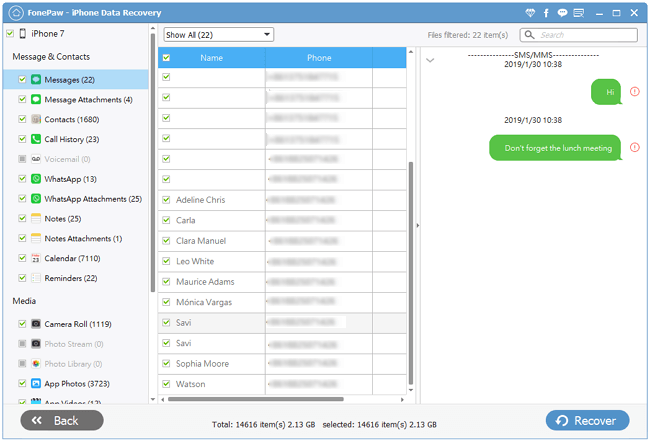650x441 pixels.
Task: Click the Search input field
Action: (579, 35)
